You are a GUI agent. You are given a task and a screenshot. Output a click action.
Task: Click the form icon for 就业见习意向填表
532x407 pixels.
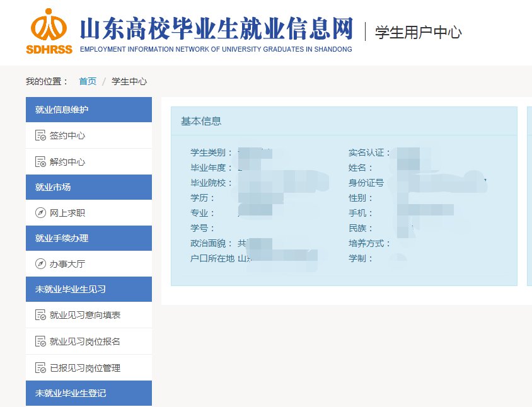[40, 315]
